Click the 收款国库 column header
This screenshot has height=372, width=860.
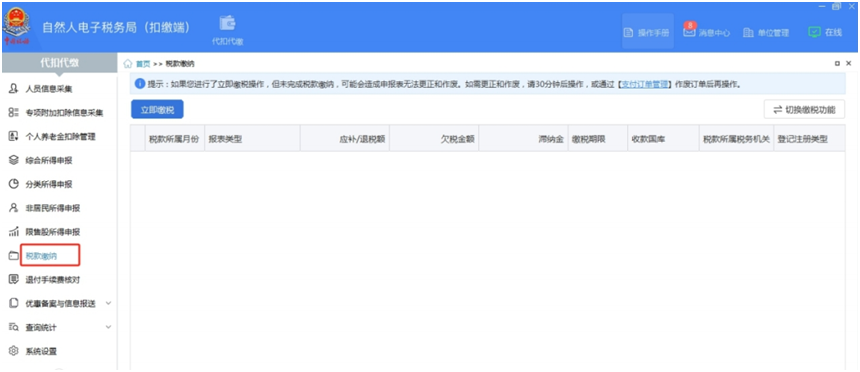click(x=664, y=139)
